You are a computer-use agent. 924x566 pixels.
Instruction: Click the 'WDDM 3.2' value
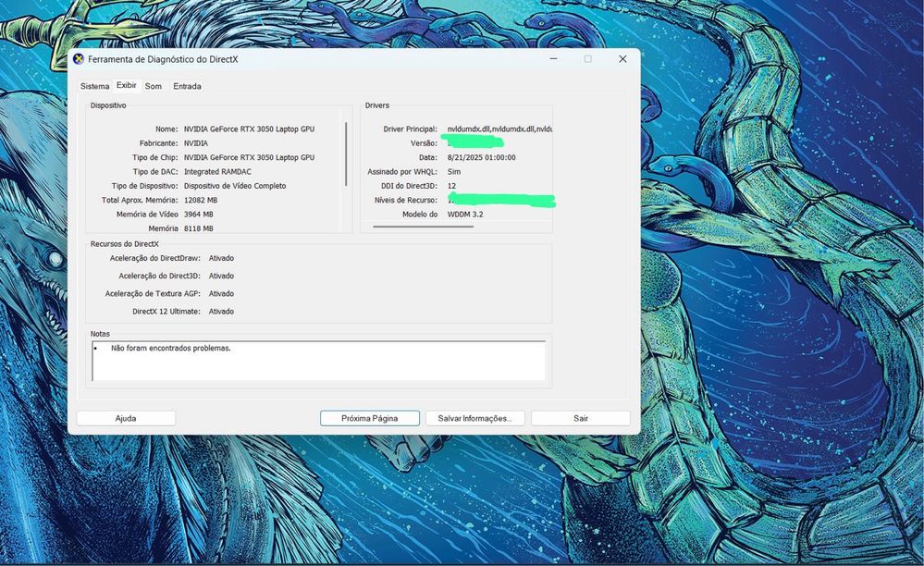click(465, 215)
